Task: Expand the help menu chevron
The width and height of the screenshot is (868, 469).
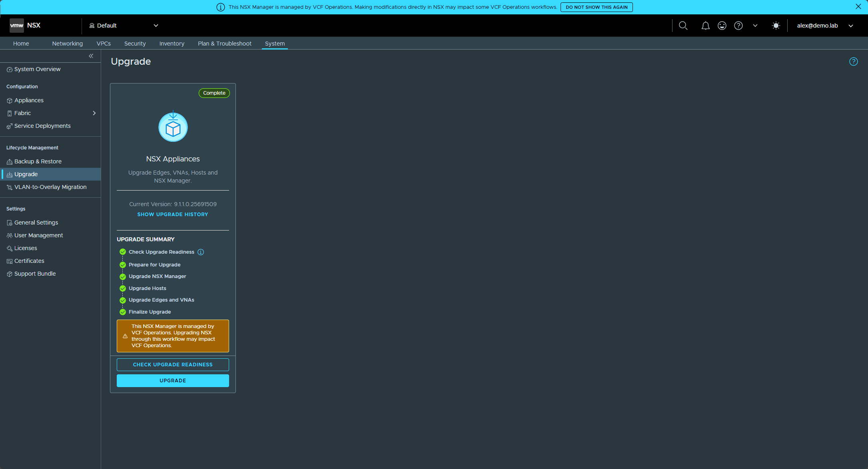Action: (755, 26)
